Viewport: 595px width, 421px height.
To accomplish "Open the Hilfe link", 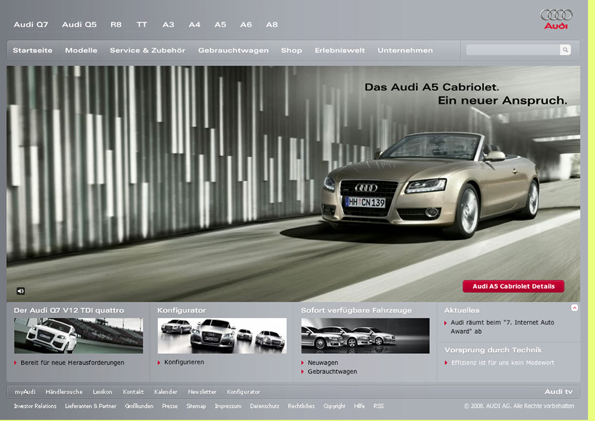I will pos(359,406).
